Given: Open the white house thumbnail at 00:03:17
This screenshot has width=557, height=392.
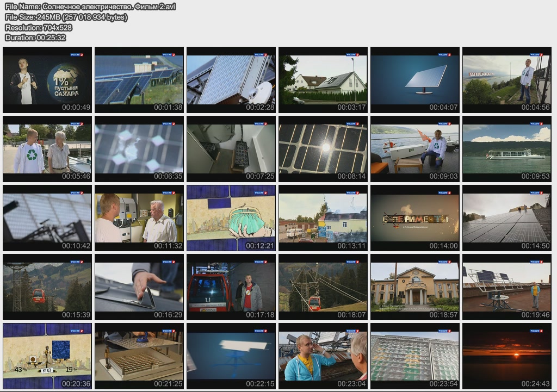Looking at the screenshot, I should point(323,80).
